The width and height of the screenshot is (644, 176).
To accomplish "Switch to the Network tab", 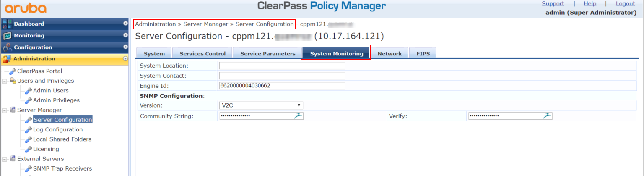I will (x=390, y=53).
